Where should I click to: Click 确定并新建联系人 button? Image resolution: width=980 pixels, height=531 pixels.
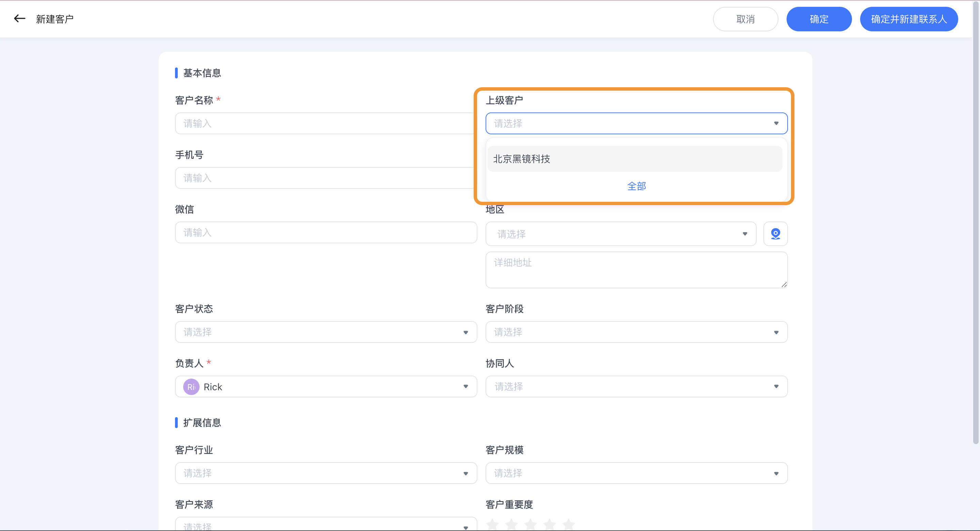(x=909, y=19)
